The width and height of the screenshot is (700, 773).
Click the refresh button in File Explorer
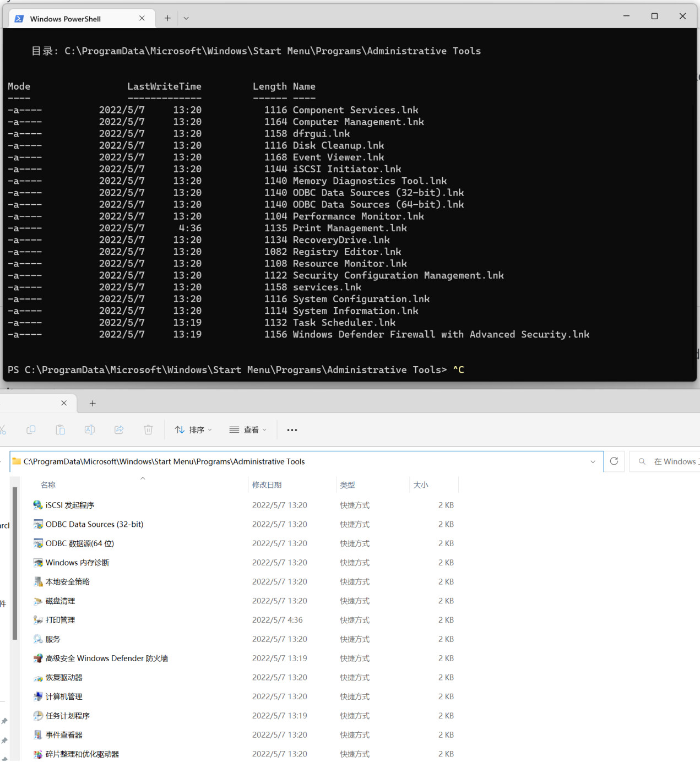click(614, 461)
